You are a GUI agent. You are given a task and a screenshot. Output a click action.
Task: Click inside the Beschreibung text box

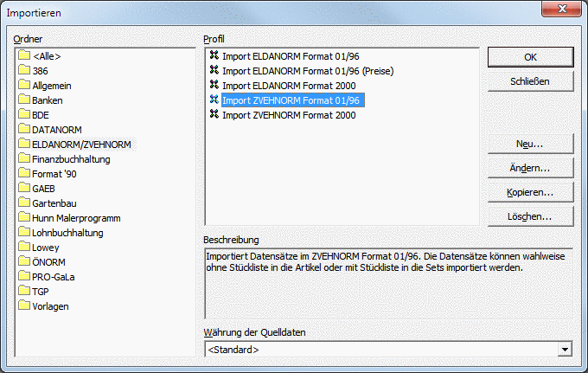389,283
